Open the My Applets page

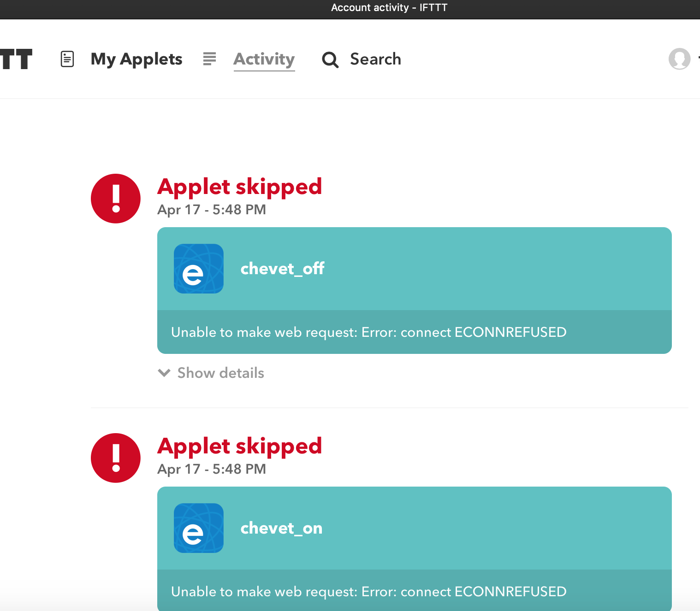pos(136,59)
